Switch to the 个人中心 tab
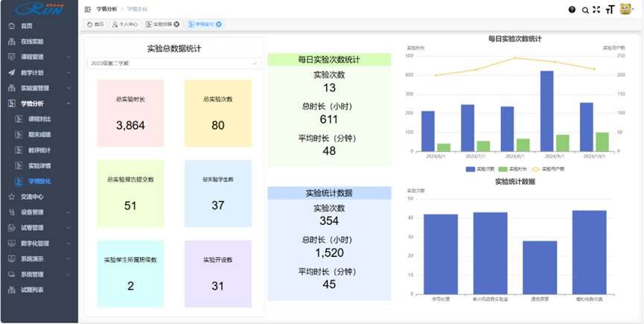Image resolution: width=644 pixels, height=324 pixels. coord(124,25)
